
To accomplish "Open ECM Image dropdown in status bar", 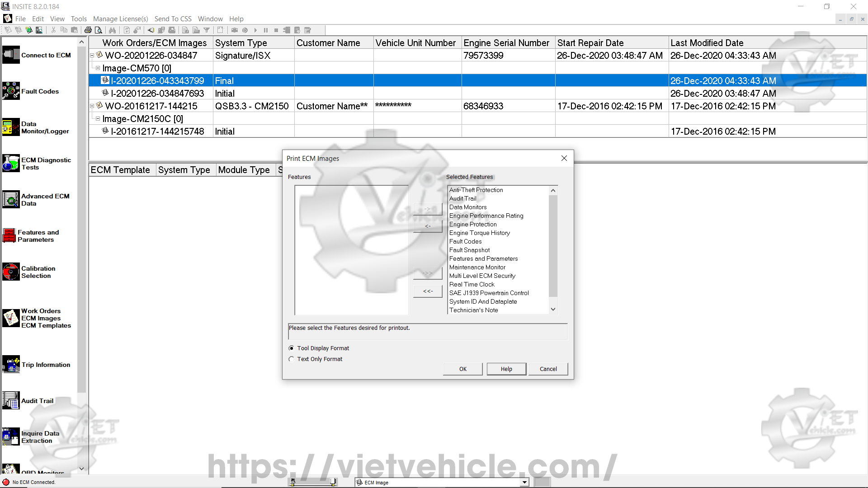I will point(524,483).
